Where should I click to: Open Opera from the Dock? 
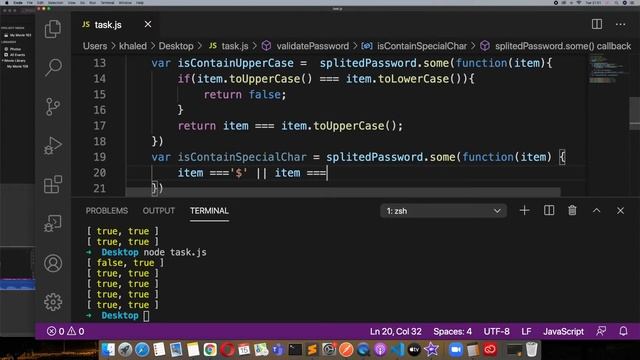point(227,349)
